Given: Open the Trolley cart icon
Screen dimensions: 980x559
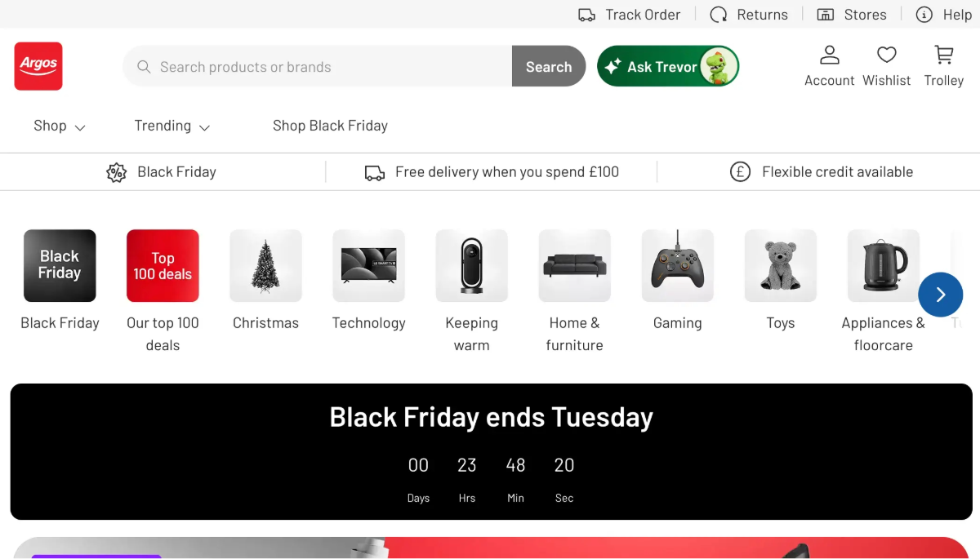Looking at the screenshot, I should [943, 55].
